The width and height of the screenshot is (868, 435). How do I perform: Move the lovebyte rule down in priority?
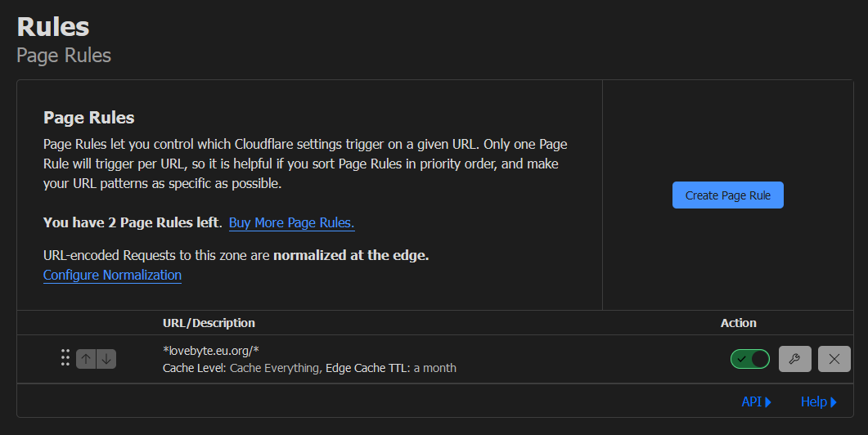coord(106,359)
